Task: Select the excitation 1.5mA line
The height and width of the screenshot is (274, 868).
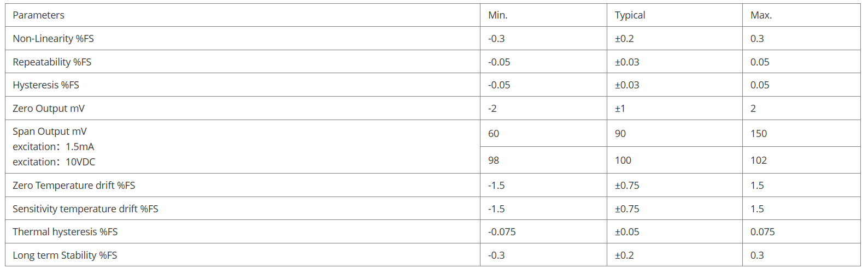Action: [54, 147]
